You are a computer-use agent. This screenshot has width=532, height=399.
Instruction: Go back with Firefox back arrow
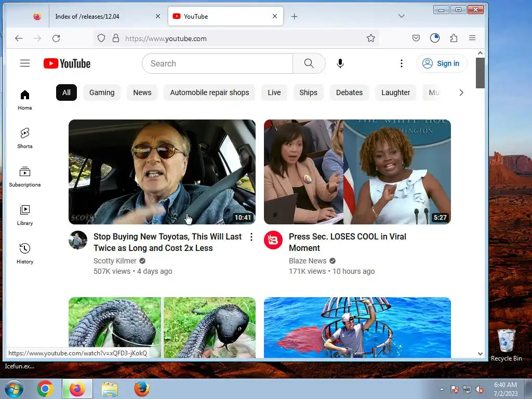[19, 38]
